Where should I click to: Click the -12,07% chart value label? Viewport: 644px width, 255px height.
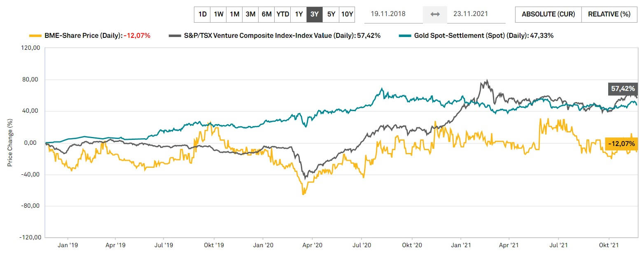pyautogui.click(x=622, y=144)
